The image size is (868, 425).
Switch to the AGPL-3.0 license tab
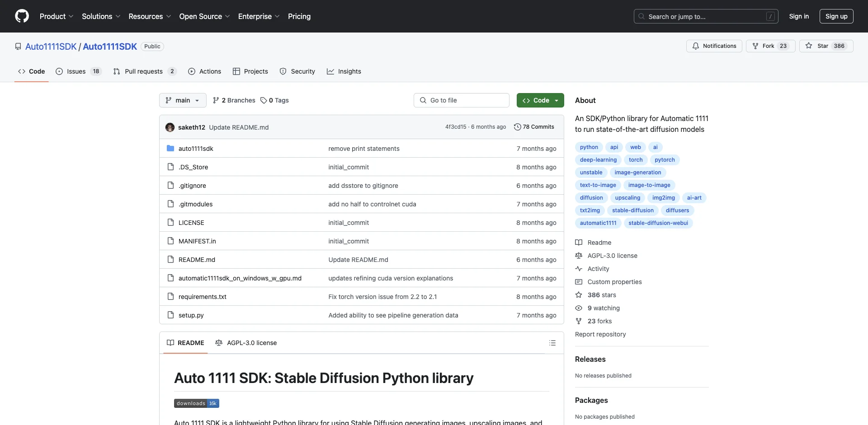[x=246, y=343]
